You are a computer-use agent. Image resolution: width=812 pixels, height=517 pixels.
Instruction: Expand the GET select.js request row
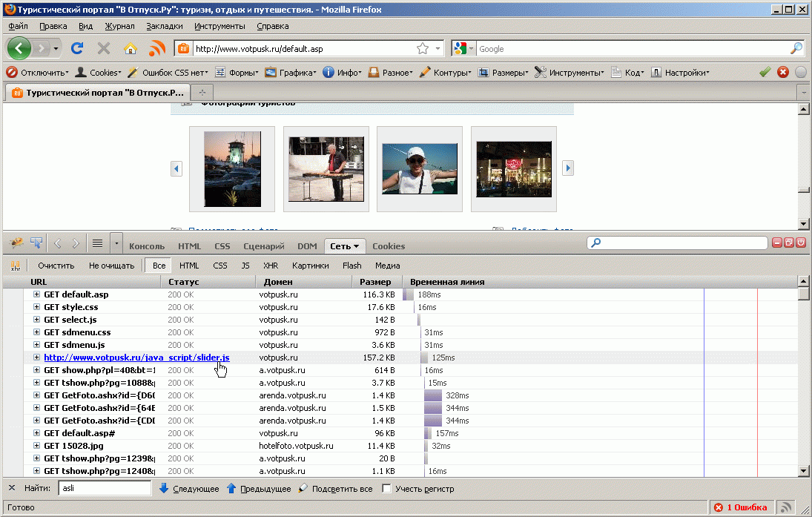click(x=37, y=320)
